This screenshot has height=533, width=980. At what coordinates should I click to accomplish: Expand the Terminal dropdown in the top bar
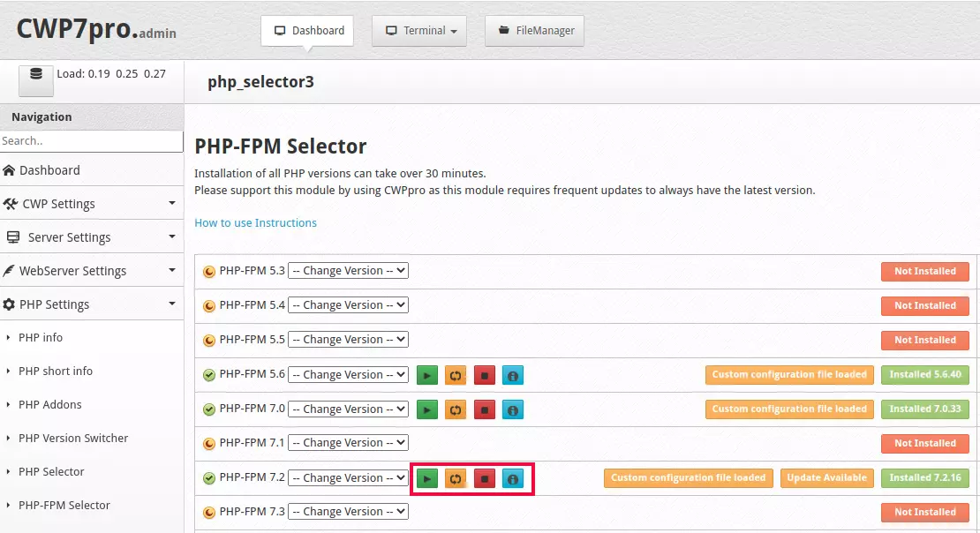pyautogui.click(x=418, y=30)
